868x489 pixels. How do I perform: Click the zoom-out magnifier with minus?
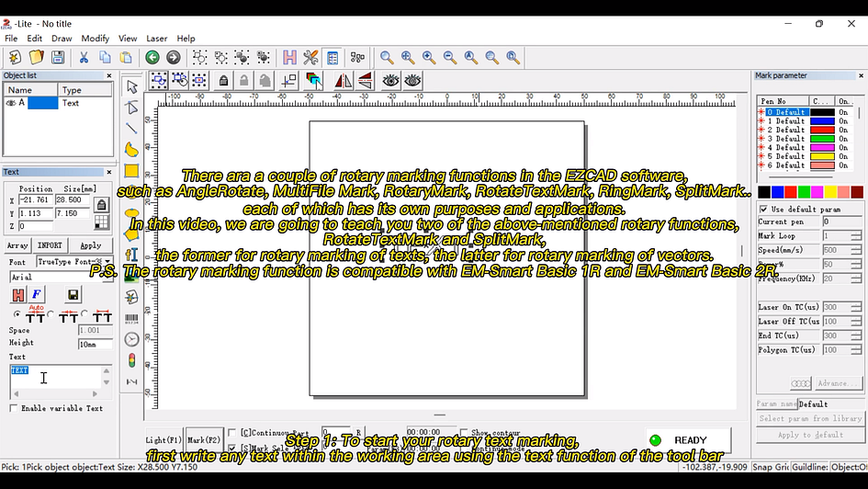click(449, 57)
